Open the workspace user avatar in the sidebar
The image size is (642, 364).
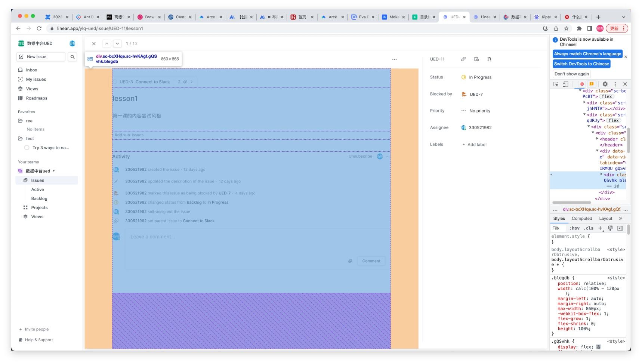[72, 43]
